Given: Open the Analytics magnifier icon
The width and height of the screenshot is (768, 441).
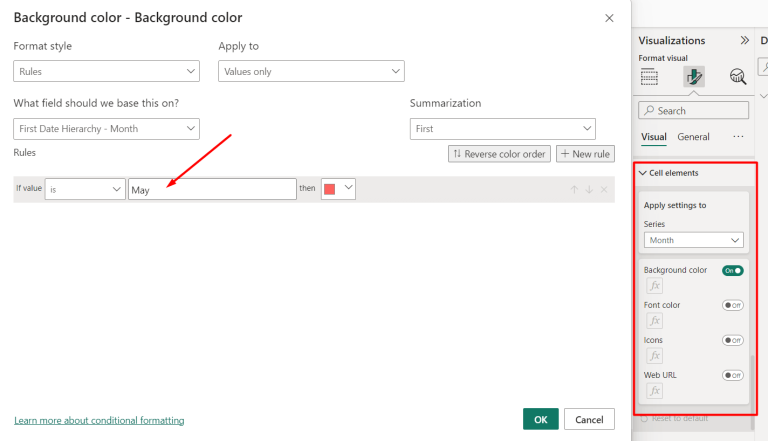Looking at the screenshot, I should pyautogui.click(x=738, y=77).
